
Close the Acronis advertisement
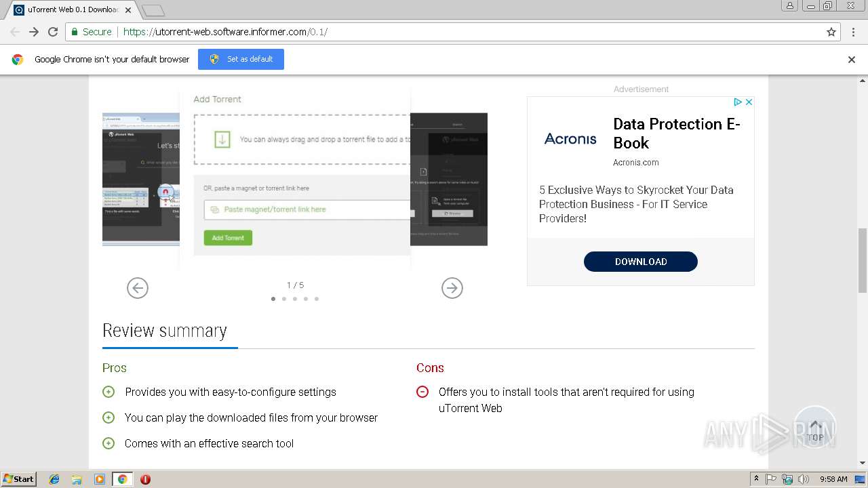(x=749, y=102)
